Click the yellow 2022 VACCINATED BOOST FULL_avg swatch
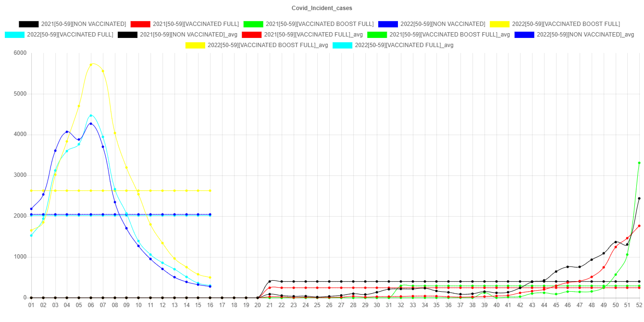644x322 pixels. (x=195, y=45)
